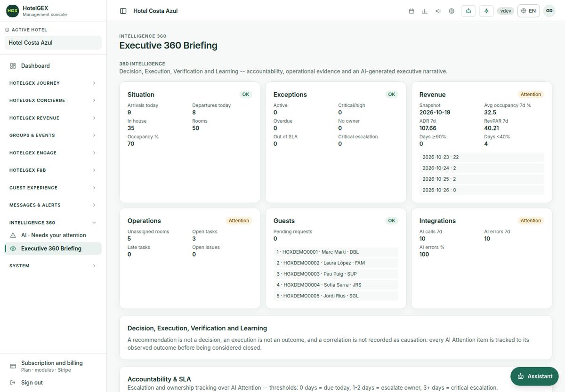Click the sign out arrow icon
The height and width of the screenshot is (392, 565).
[x=13, y=383]
